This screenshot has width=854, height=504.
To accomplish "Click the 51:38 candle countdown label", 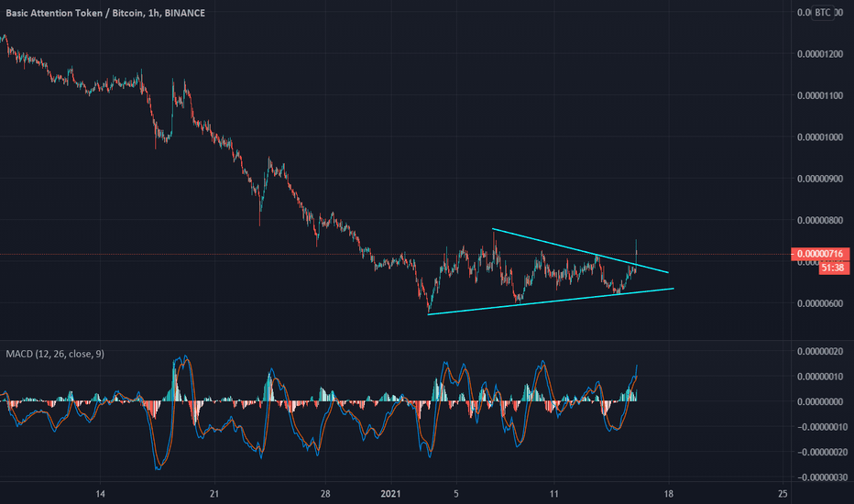I will point(833,268).
